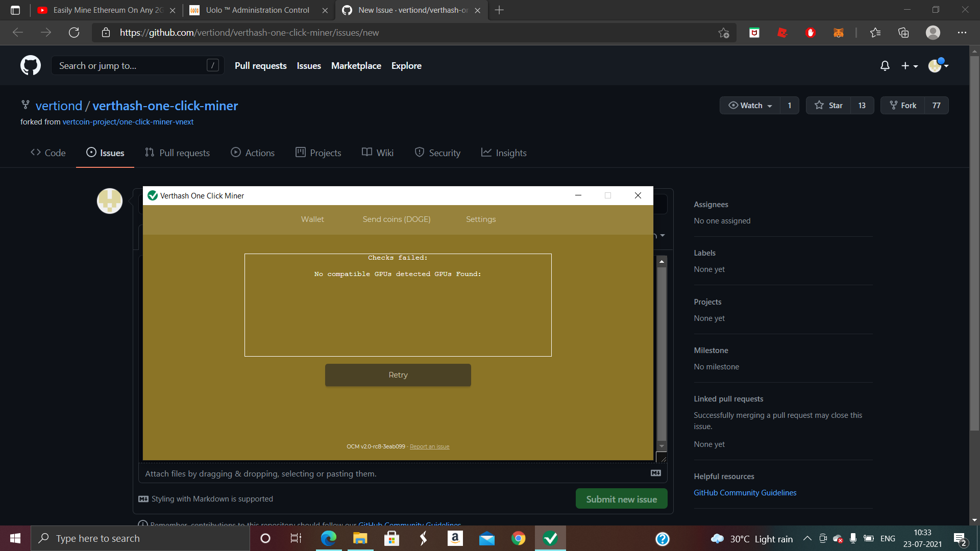Screen dimensions: 980x551
Task: Open the watchers count 1
Action: click(789, 105)
